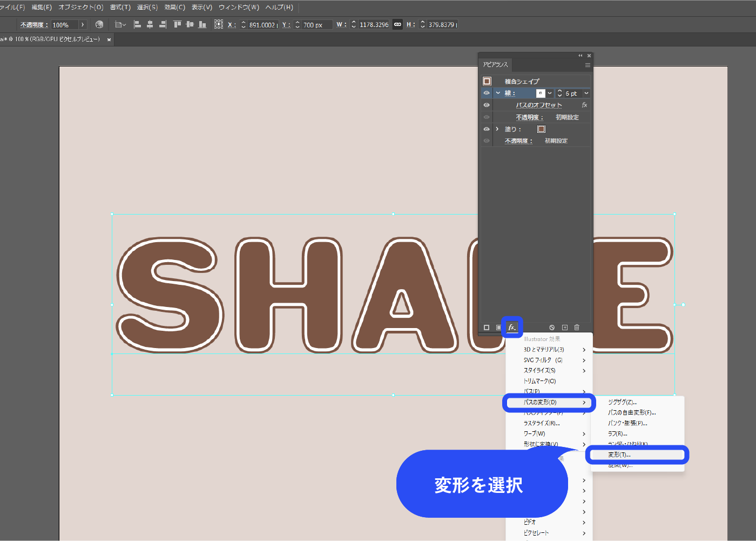Click the Delete Selected Item trash icon
Screen dimensions: 756x541
(x=577, y=328)
